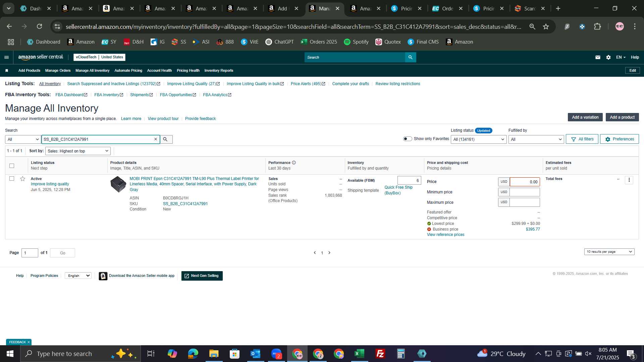Image resolution: width=644 pixels, height=362 pixels.
Task: Reload the page with browser refresh
Action: [x=40, y=26]
